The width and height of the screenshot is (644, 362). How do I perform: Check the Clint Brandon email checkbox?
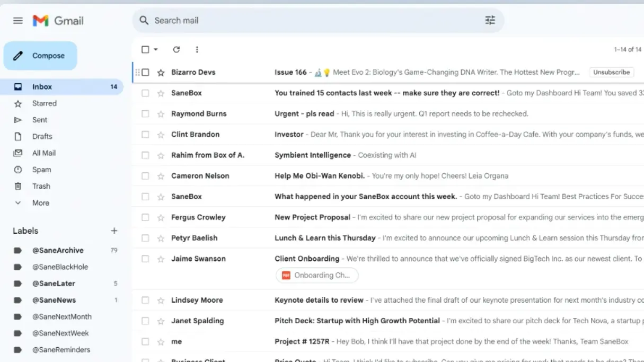(145, 134)
